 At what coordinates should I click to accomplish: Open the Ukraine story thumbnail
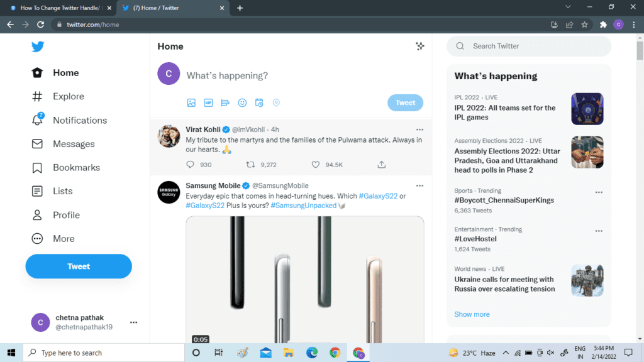pyautogui.click(x=587, y=281)
